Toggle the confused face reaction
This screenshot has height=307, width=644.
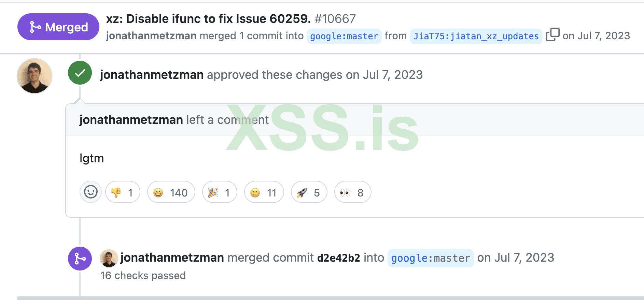264,192
